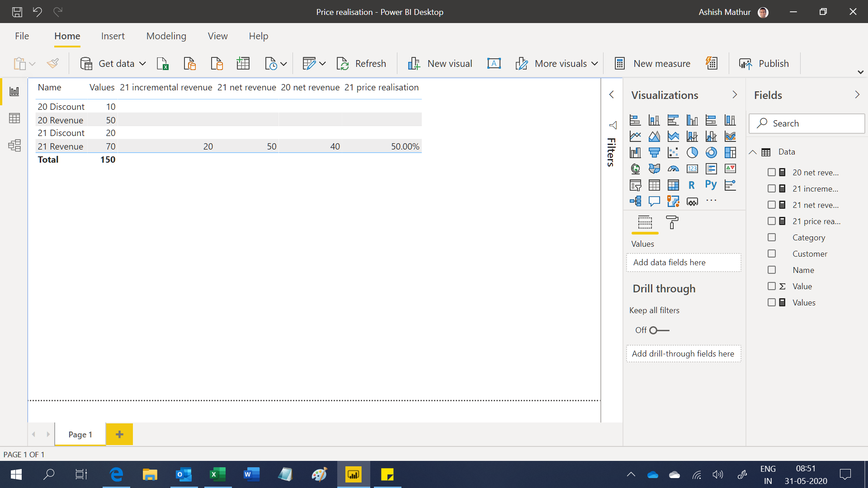
Task: Open the Modeling ribbon tab
Action: pos(166,36)
